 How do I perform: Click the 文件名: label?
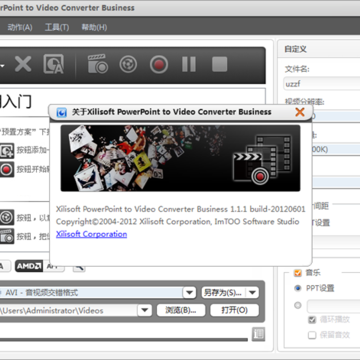pyautogui.click(x=297, y=69)
